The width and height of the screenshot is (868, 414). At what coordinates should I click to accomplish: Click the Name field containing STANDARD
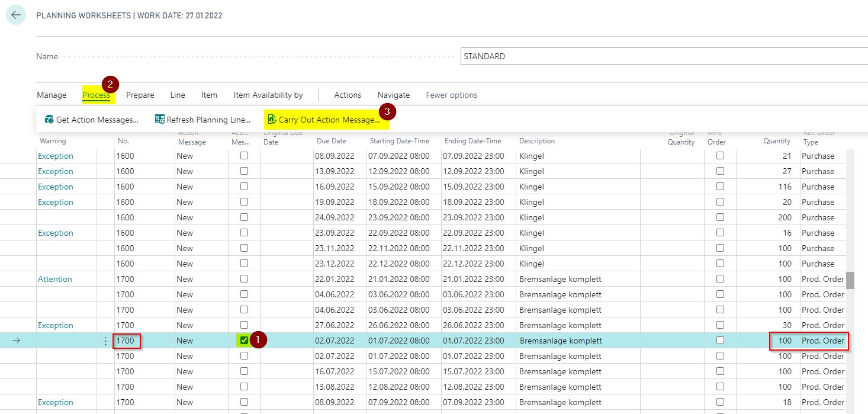click(x=664, y=56)
